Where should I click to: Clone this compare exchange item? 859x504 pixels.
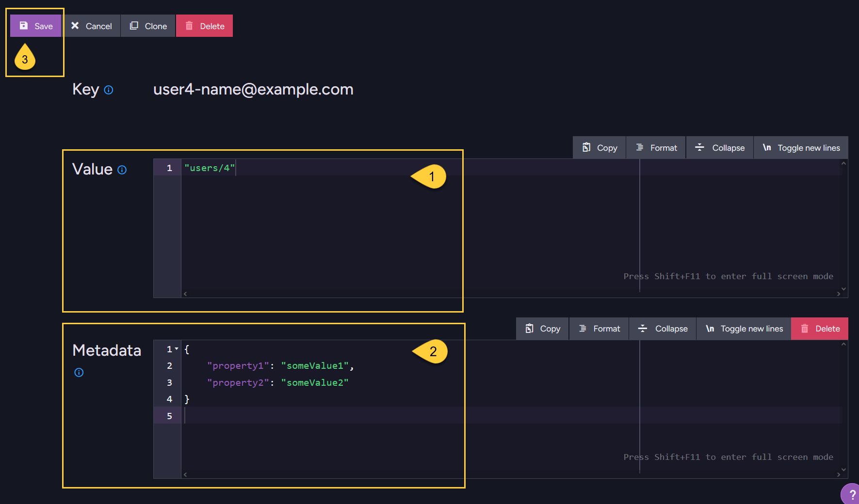(x=148, y=26)
